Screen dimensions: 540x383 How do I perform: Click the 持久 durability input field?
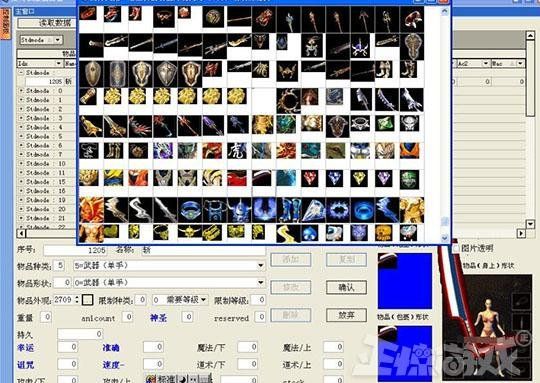tap(80, 334)
